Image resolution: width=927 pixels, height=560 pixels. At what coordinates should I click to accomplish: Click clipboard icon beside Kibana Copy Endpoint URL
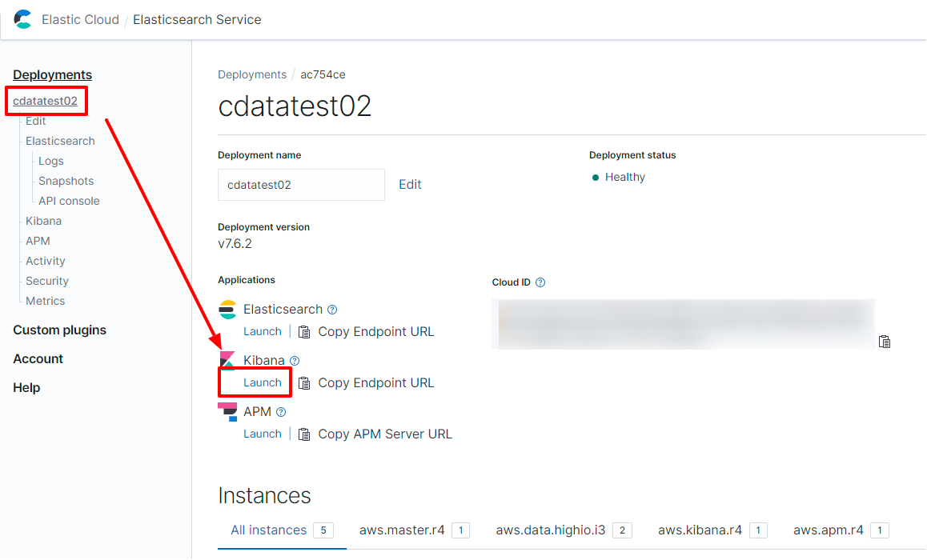coord(304,383)
